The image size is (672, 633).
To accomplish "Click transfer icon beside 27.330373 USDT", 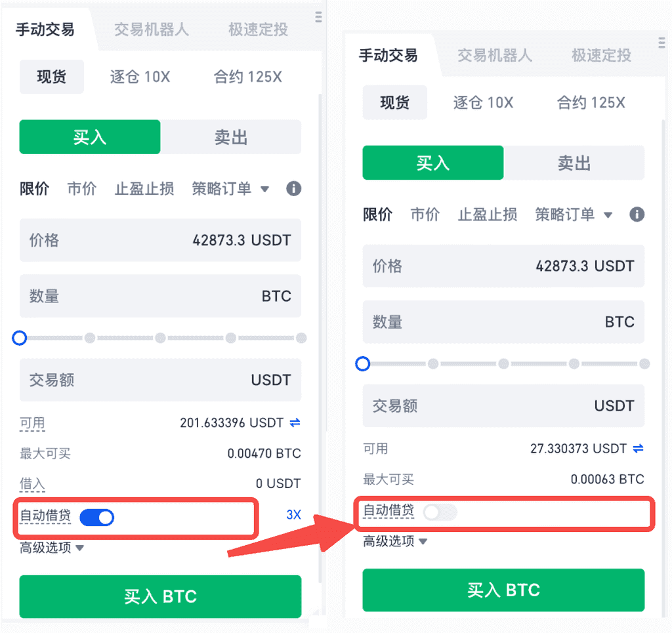I will (638, 449).
